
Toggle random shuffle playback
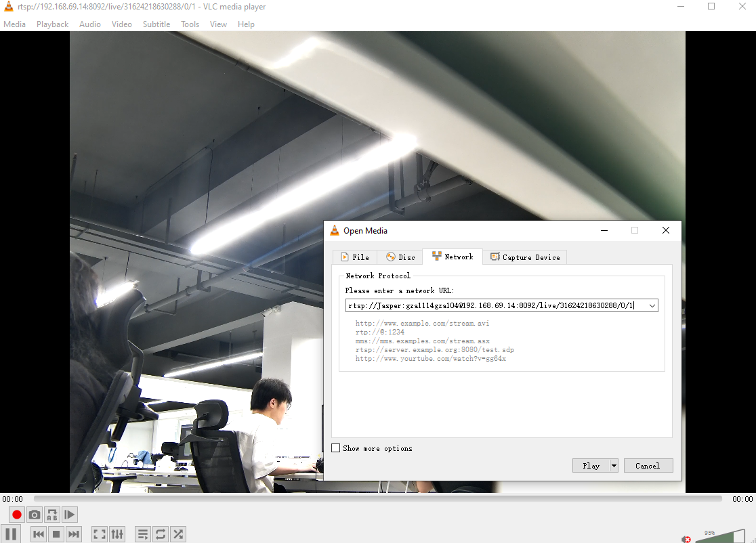coord(178,534)
